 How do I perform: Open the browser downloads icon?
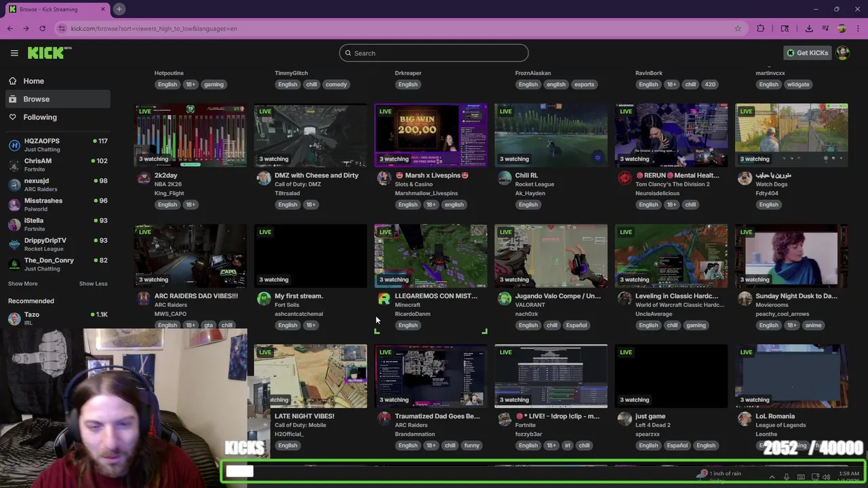pyautogui.click(x=809, y=28)
